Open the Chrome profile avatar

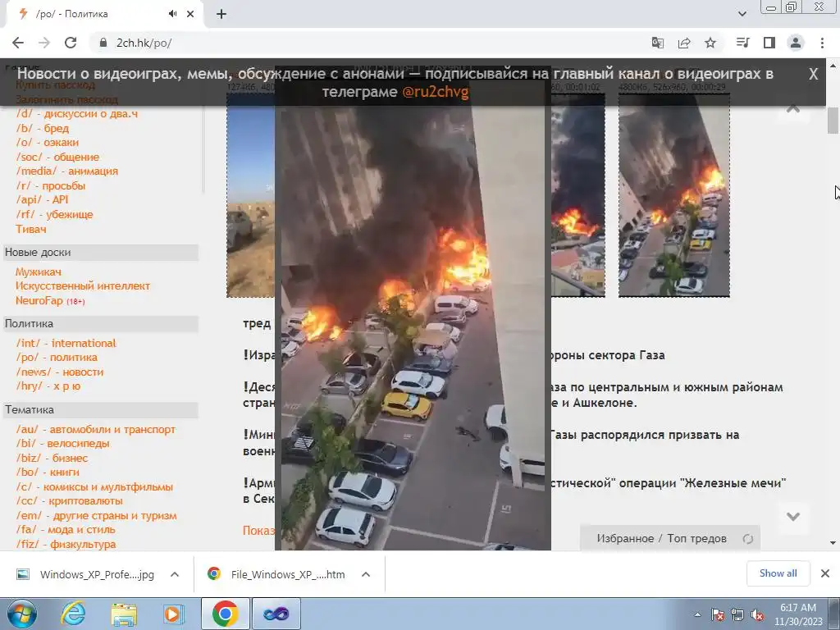pos(796,43)
